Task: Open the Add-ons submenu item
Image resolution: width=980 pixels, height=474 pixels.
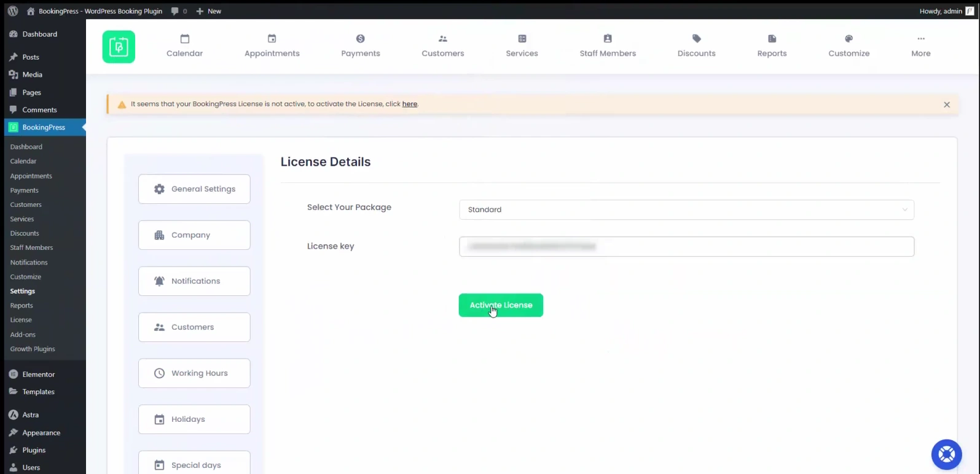Action: click(x=23, y=335)
